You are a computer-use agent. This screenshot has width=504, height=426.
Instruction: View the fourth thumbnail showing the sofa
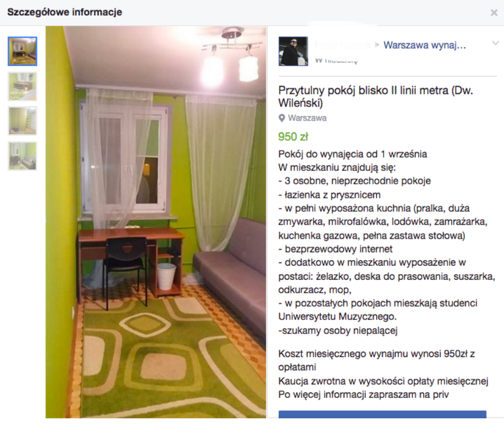(22, 156)
